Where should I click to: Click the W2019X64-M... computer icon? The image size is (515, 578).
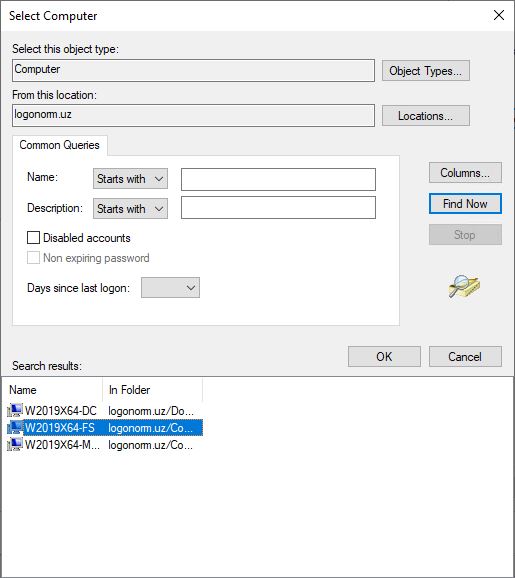tap(15, 445)
